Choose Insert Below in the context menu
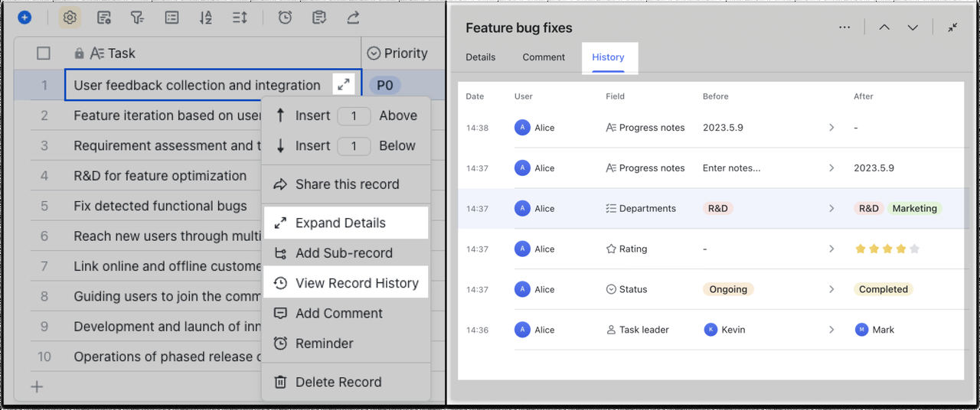 [345, 145]
